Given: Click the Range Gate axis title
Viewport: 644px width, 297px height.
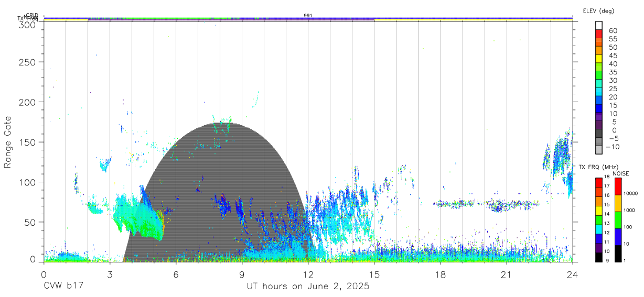Looking at the screenshot, I should (8, 142).
